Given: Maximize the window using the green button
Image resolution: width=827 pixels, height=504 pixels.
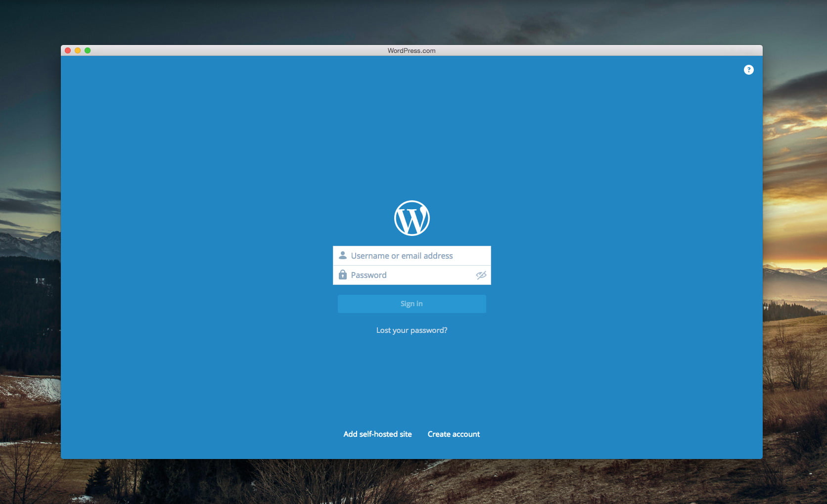Looking at the screenshot, I should coord(88,50).
